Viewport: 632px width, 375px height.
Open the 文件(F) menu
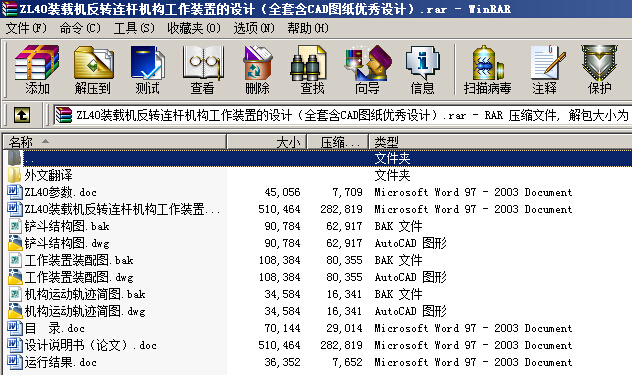tap(26, 28)
